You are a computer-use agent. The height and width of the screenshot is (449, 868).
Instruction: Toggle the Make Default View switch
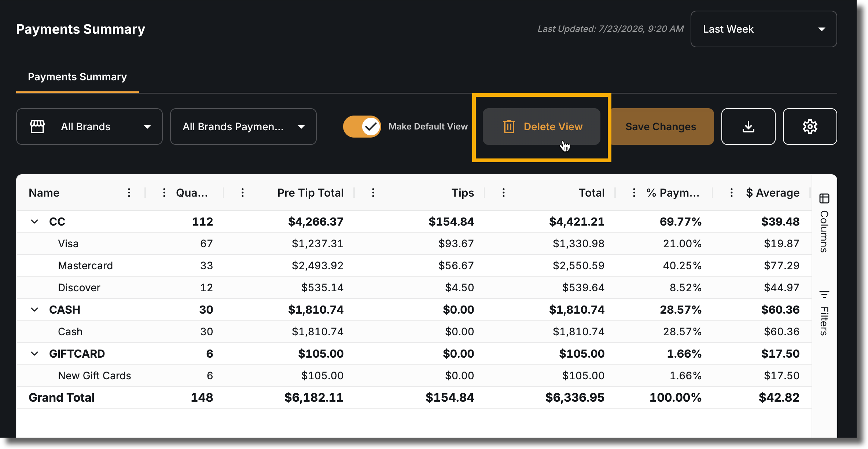pyautogui.click(x=362, y=127)
